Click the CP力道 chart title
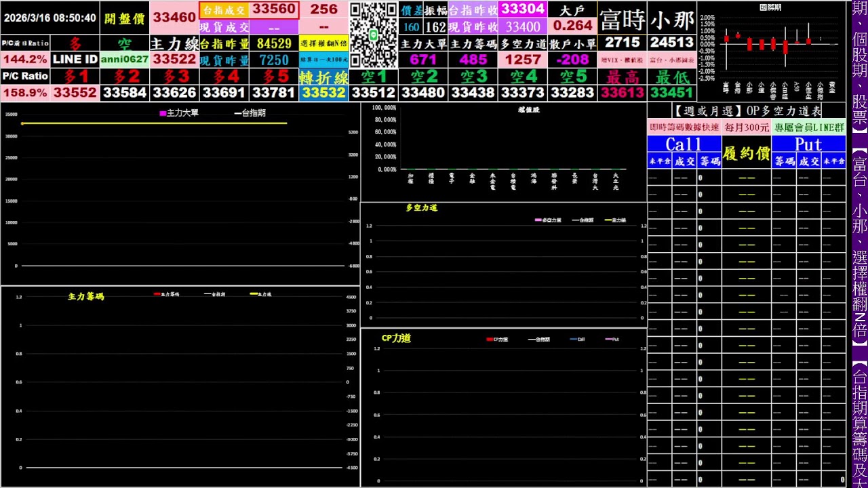 click(x=396, y=338)
